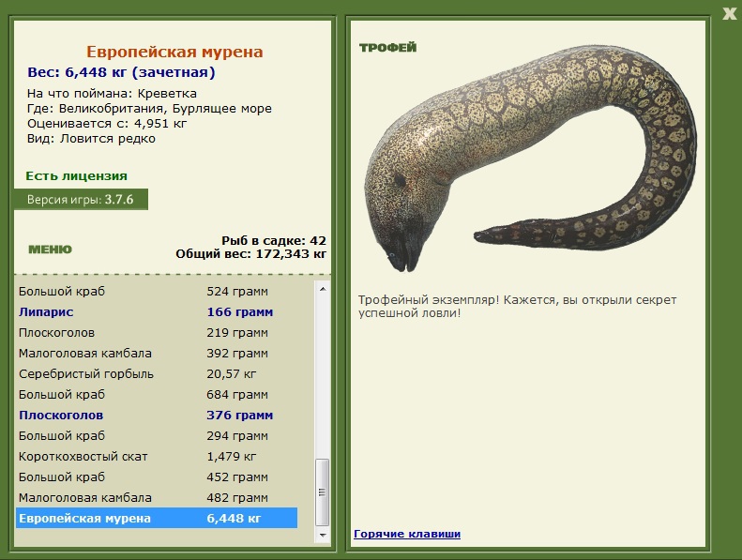
Task: Click the Рыб в садке: 42 text
Action: (274, 240)
